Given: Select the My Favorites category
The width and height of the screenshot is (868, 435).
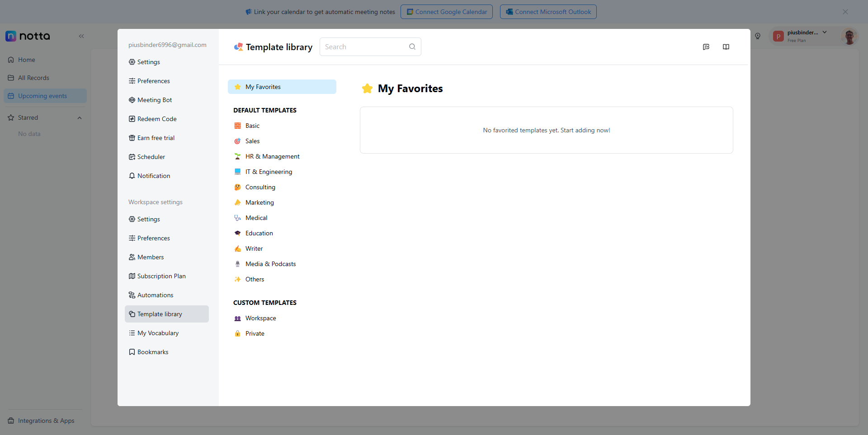Looking at the screenshot, I should (x=282, y=87).
